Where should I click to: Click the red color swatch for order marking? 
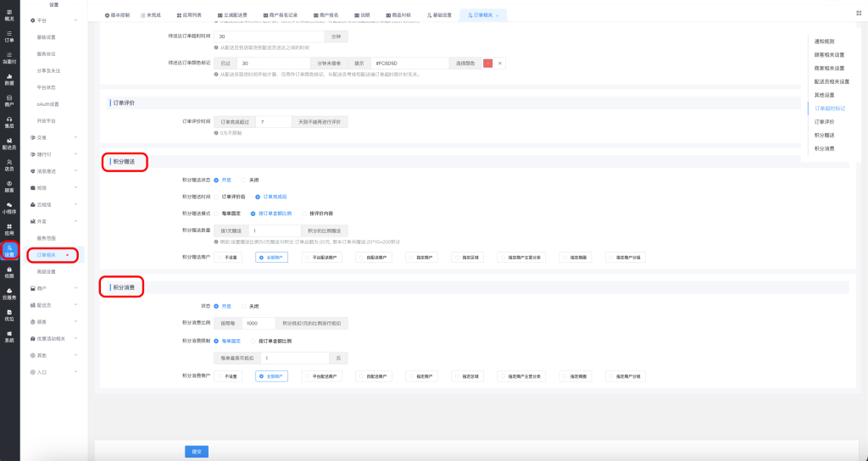(487, 64)
